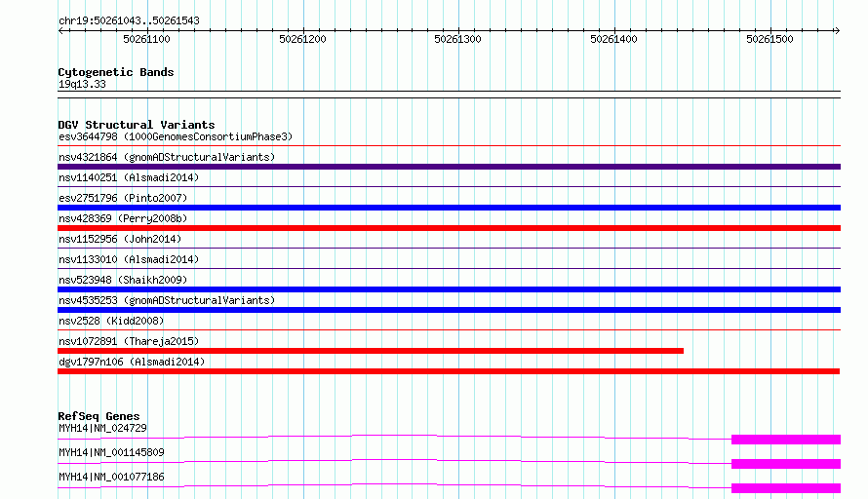This screenshot has height=499, width=868.
Task: Open transcript MYH14|NM_001145809 label
Action: (x=111, y=452)
